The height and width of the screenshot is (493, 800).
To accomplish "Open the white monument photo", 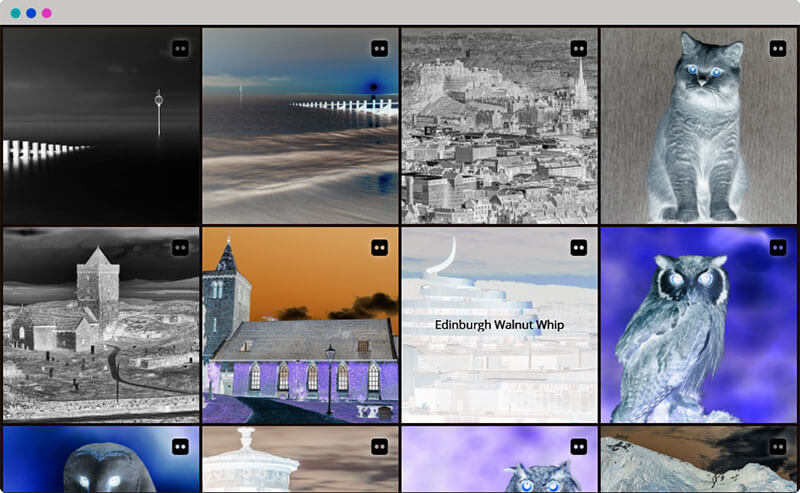I will 301,459.
